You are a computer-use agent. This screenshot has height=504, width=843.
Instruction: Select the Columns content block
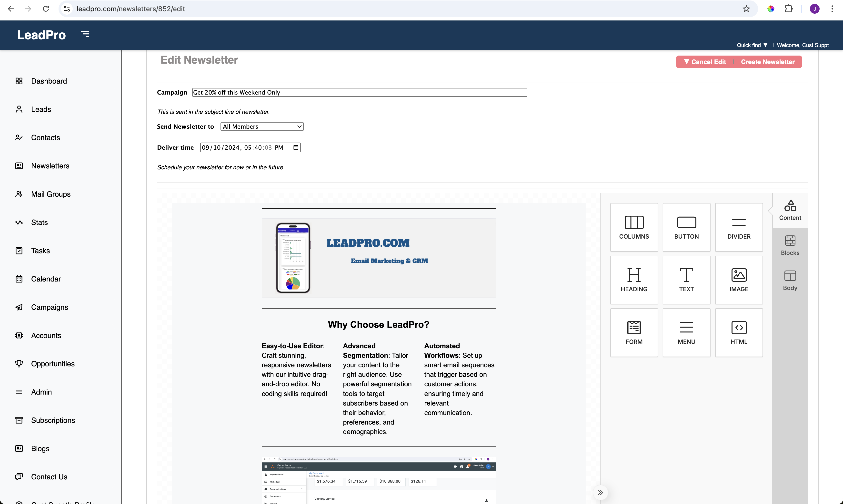tap(634, 227)
